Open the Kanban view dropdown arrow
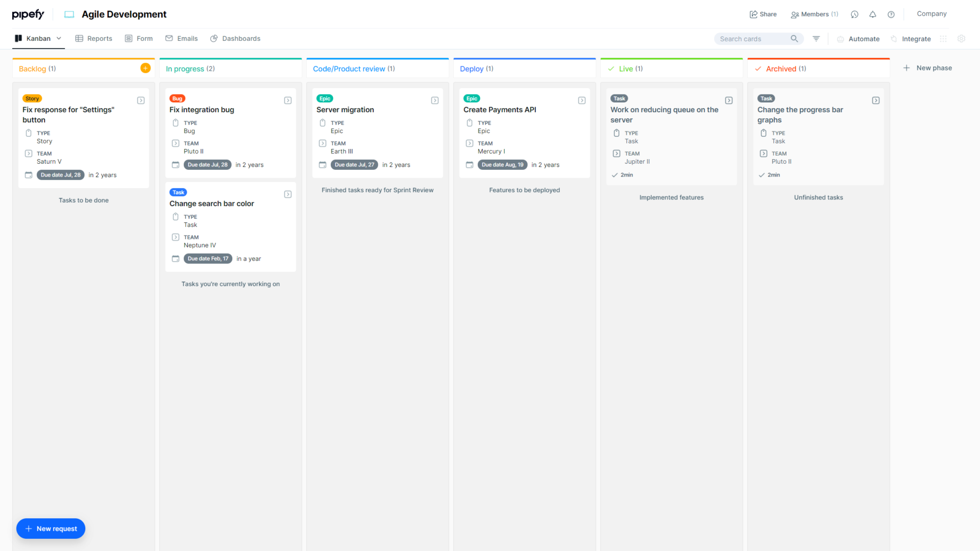 click(59, 38)
